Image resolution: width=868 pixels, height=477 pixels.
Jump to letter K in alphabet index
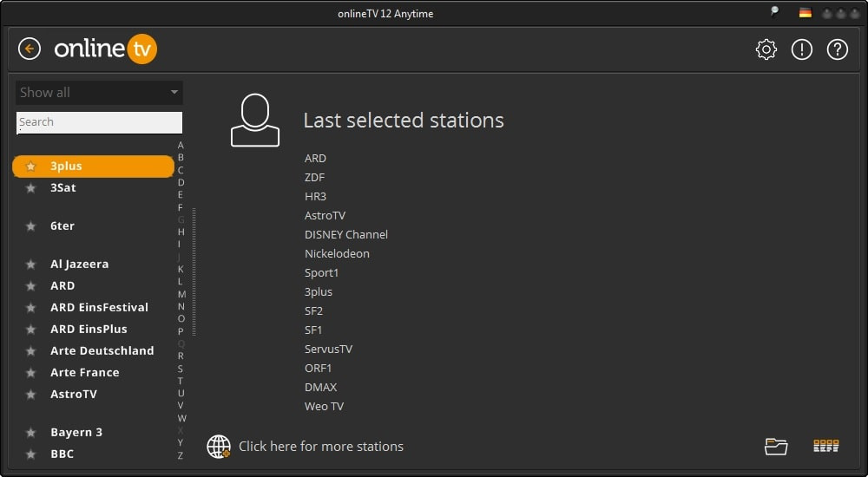(x=181, y=269)
